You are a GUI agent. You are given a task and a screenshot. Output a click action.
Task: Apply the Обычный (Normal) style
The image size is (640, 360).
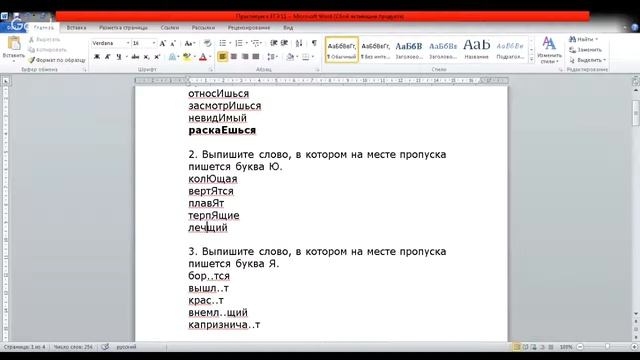(x=342, y=49)
